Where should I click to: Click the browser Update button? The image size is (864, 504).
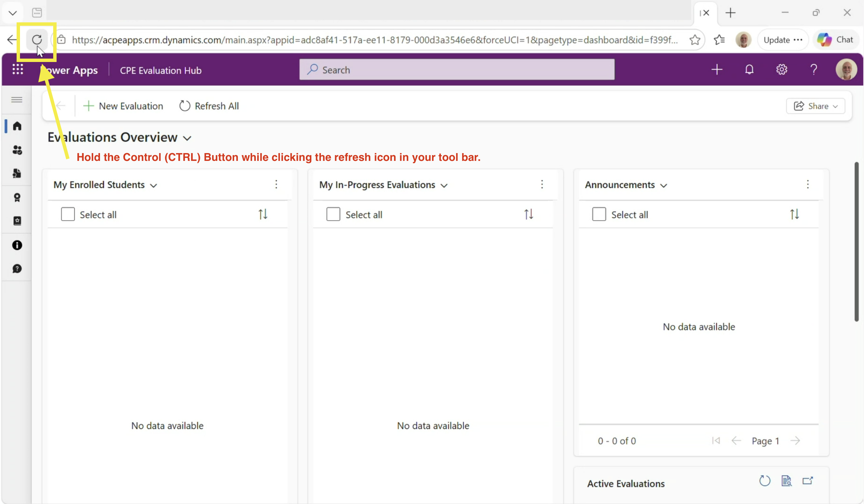pyautogui.click(x=783, y=40)
